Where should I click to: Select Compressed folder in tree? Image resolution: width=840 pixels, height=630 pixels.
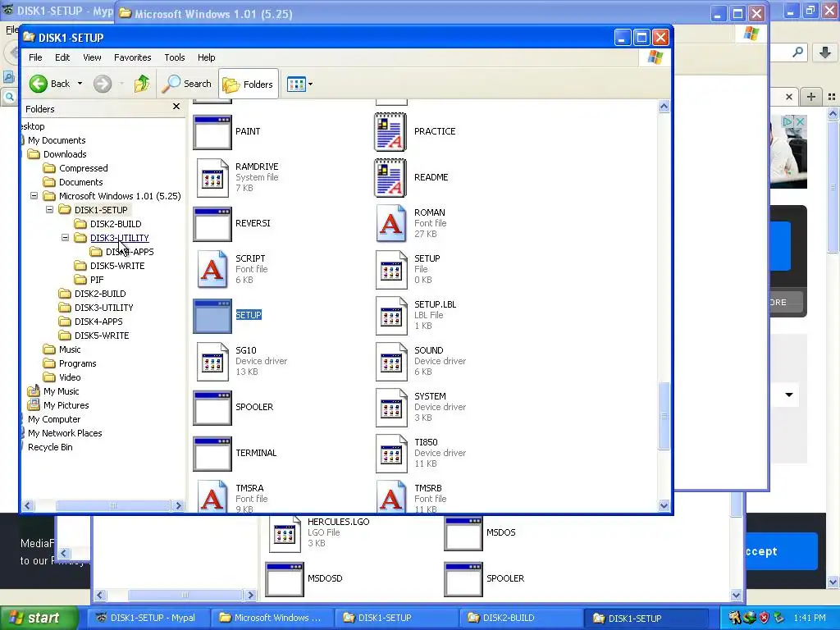[x=83, y=168]
